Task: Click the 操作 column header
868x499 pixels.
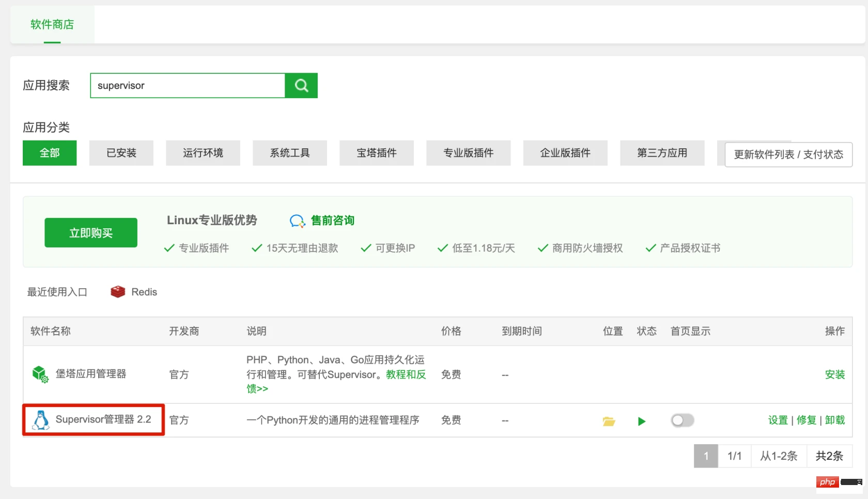Action: pyautogui.click(x=835, y=331)
